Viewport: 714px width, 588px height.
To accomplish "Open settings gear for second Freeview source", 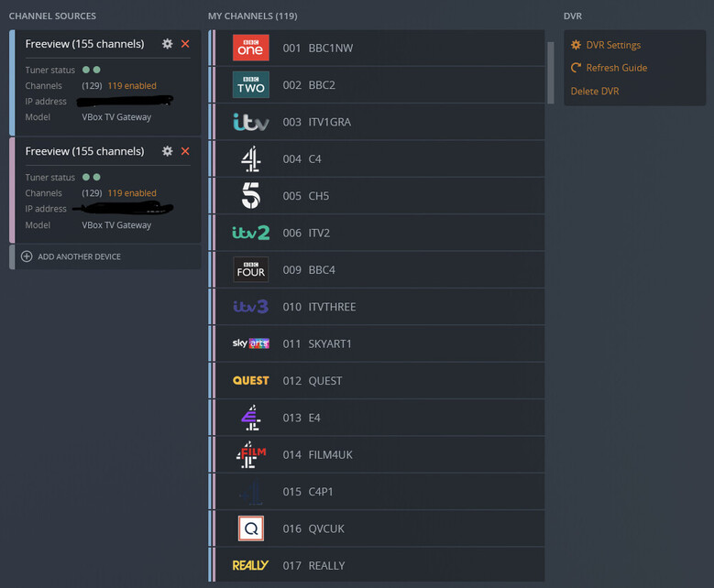I will tap(167, 151).
